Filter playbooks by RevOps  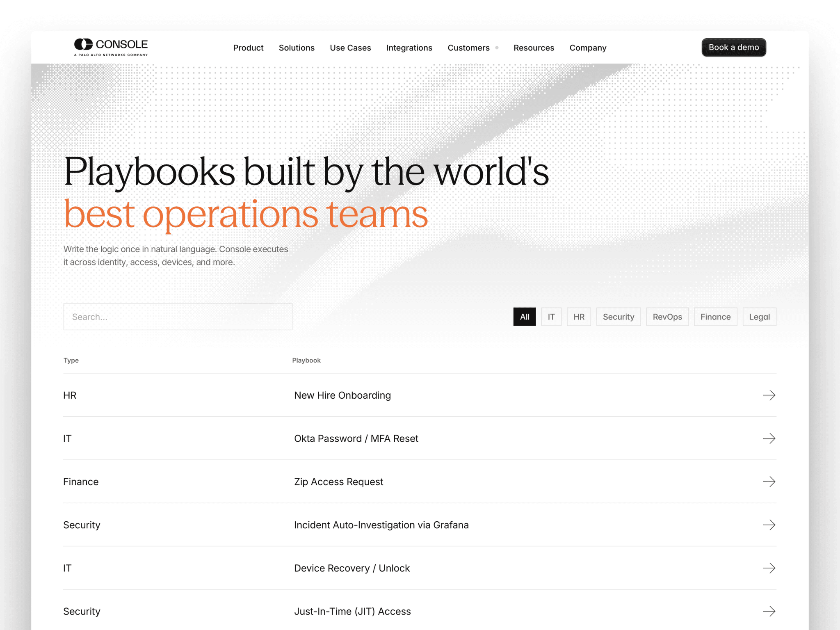[667, 317]
